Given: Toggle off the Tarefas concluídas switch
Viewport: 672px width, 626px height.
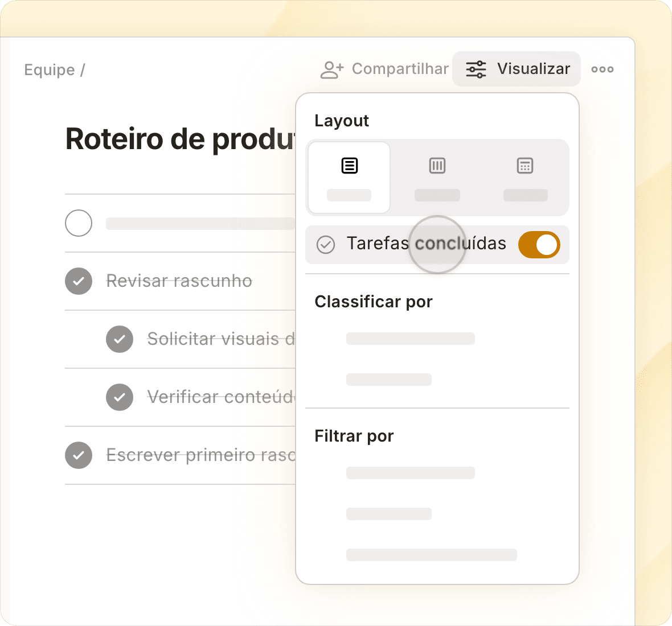Looking at the screenshot, I should 539,245.
